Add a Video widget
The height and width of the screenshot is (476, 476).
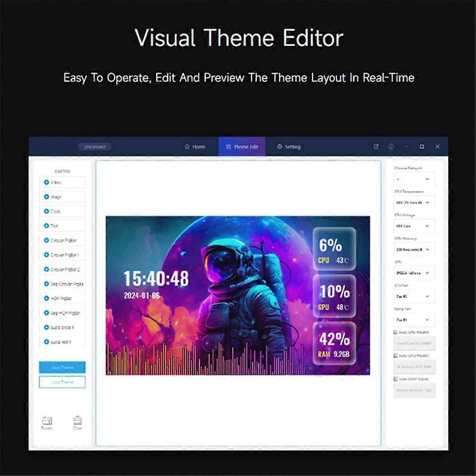(62, 182)
